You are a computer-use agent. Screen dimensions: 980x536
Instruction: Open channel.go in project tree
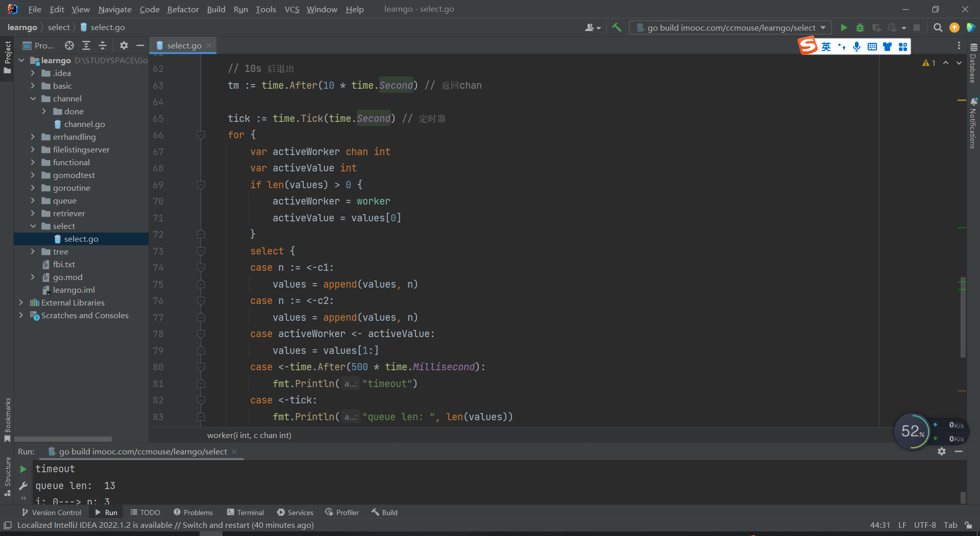click(84, 124)
